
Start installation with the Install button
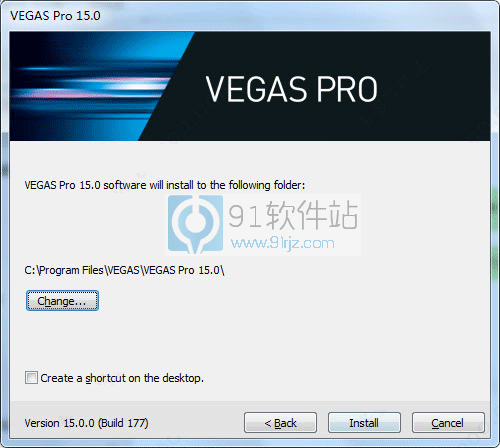(x=364, y=423)
